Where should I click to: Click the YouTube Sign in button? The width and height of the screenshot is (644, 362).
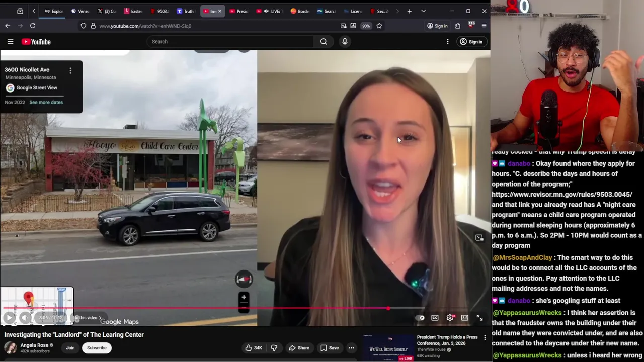coord(471,42)
